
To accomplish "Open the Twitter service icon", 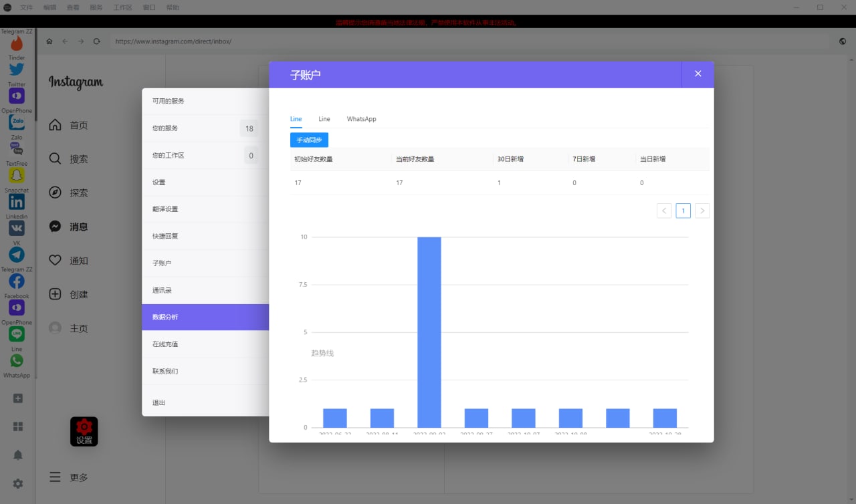I will click(17, 70).
